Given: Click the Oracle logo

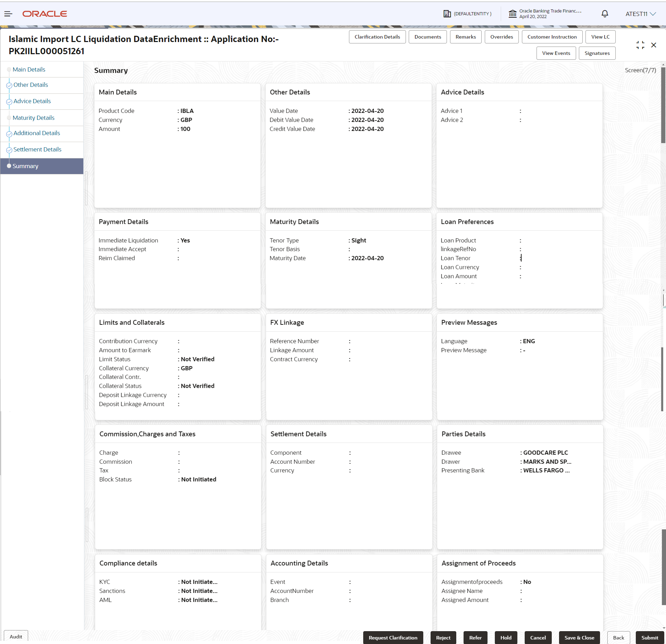Looking at the screenshot, I should (45, 14).
